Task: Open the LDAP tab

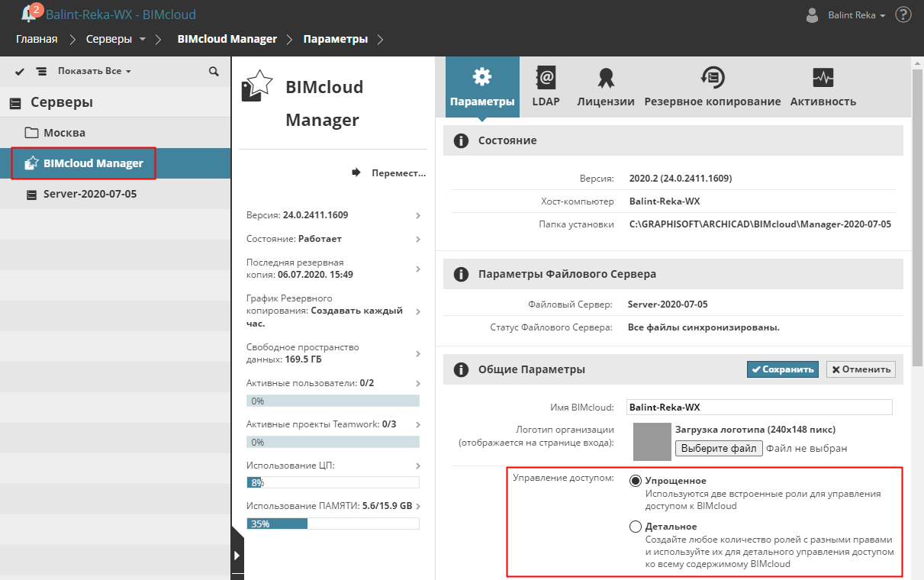Action: click(546, 88)
